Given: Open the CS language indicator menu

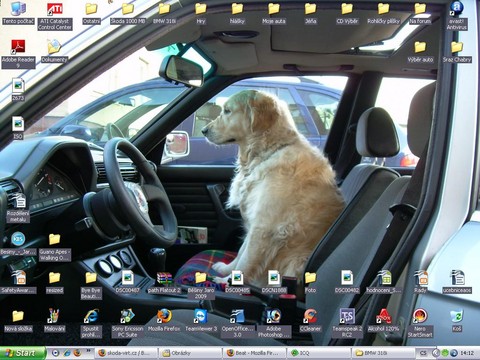Looking at the screenshot, I should pyautogui.click(x=423, y=353).
